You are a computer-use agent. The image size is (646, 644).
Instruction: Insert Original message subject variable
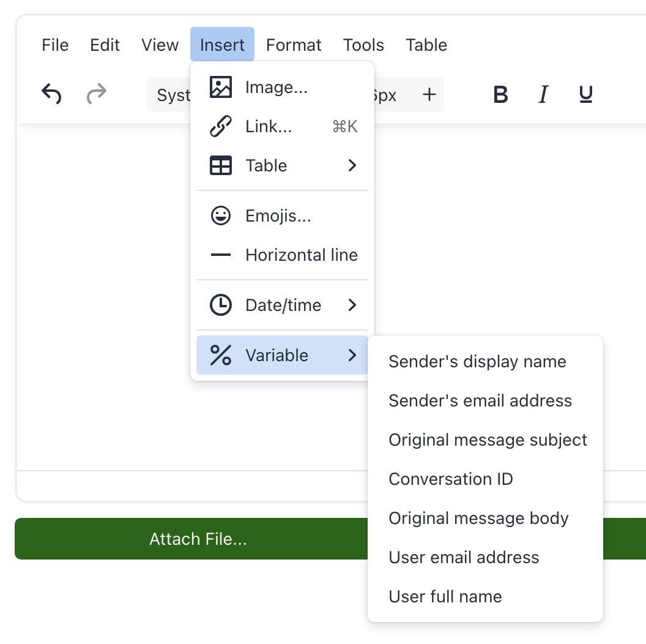[x=485, y=440]
